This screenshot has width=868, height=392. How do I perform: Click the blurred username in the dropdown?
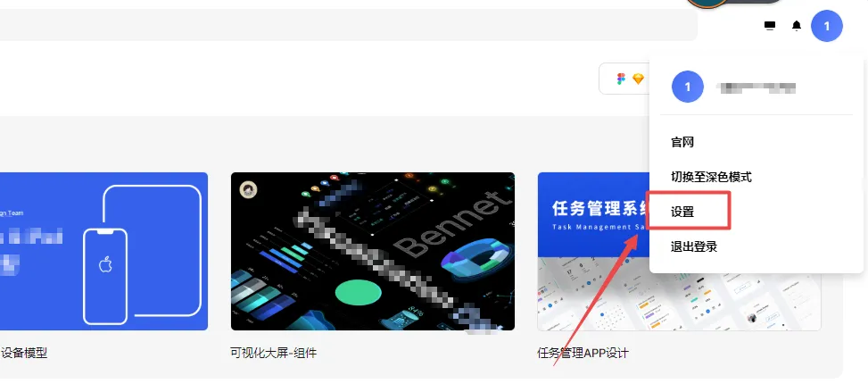tap(756, 87)
